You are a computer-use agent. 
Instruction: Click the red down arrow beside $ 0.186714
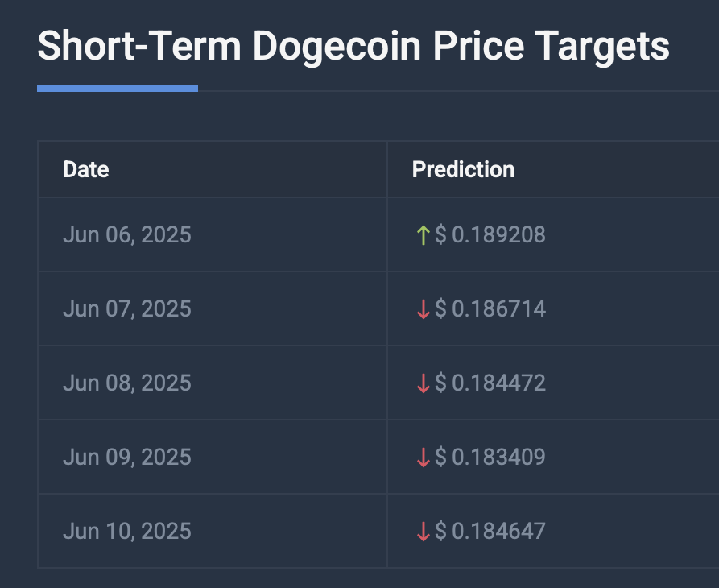tap(423, 309)
